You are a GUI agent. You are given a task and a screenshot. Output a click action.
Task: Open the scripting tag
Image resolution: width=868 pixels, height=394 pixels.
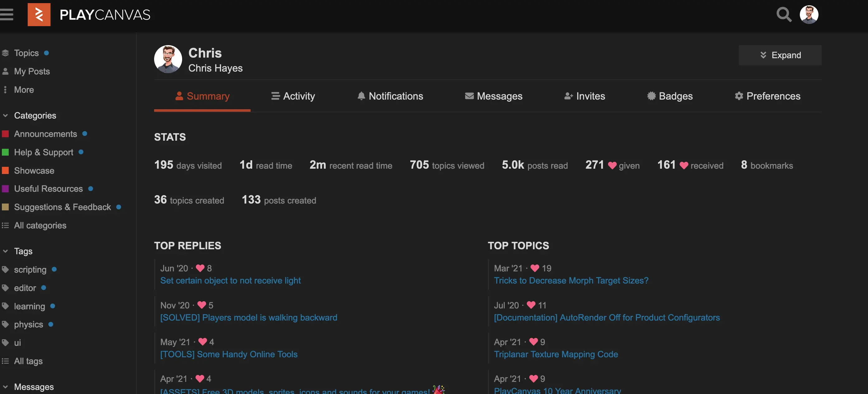click(x=30, y=270)
